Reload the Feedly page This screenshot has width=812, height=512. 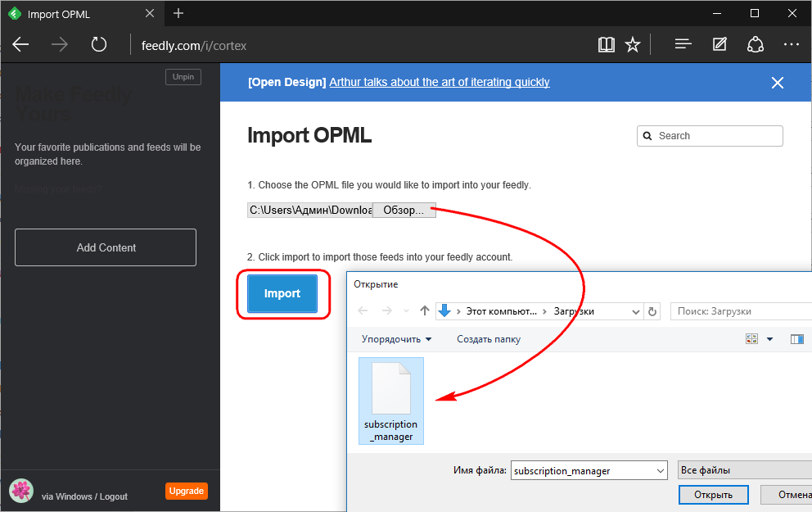click(x=98, y=44)
